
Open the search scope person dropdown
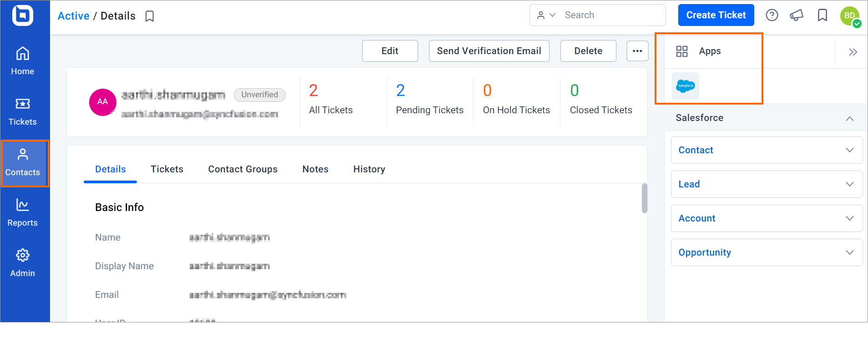(546, 15)
